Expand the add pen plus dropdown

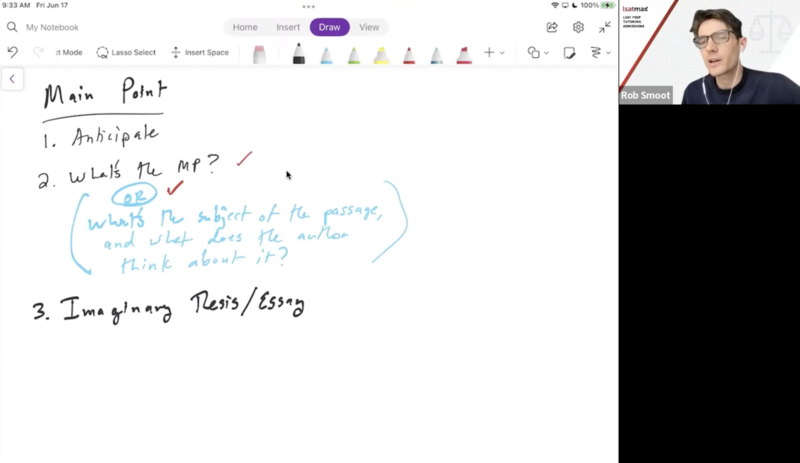(x=493, y=52)
